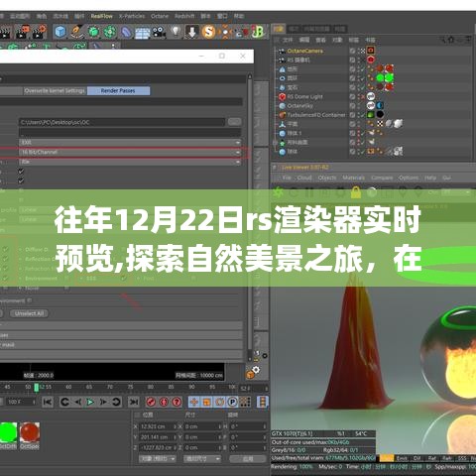This screenshot has height=476, width=476.
Task: Click the Unselect All button
Action: [29, 313]
